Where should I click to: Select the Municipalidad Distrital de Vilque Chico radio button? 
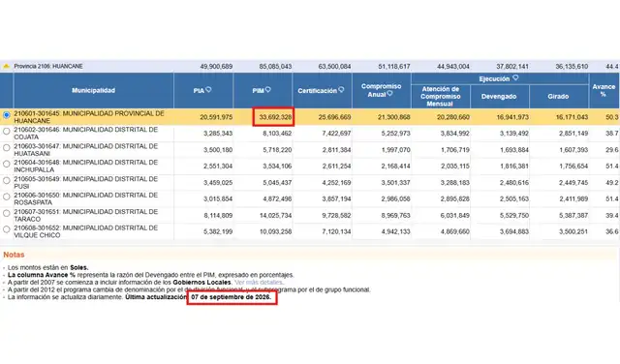7,229
